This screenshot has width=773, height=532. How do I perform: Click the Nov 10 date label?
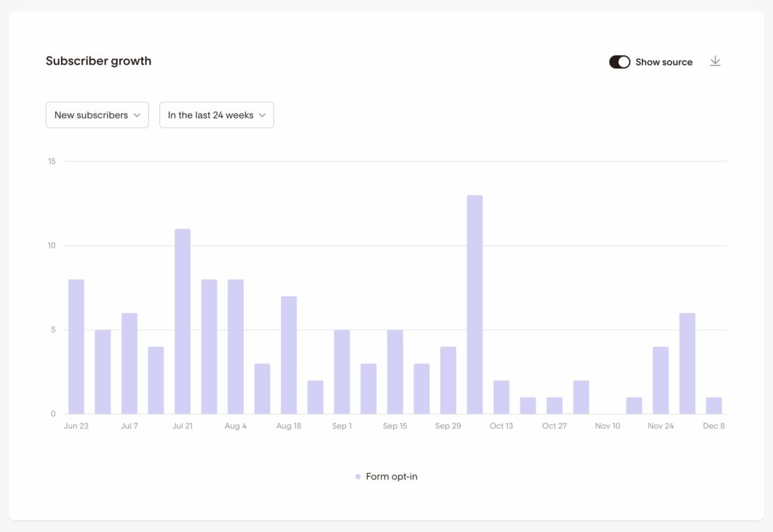[608, 426]
